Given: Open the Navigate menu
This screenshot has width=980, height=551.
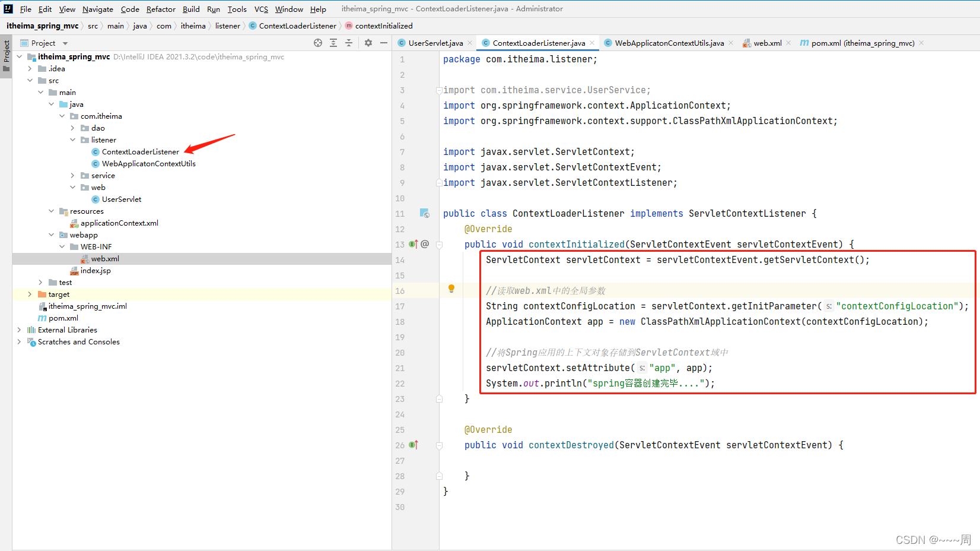Looking at the screenshot, I should pyautogui.click(x=98, y=9).
